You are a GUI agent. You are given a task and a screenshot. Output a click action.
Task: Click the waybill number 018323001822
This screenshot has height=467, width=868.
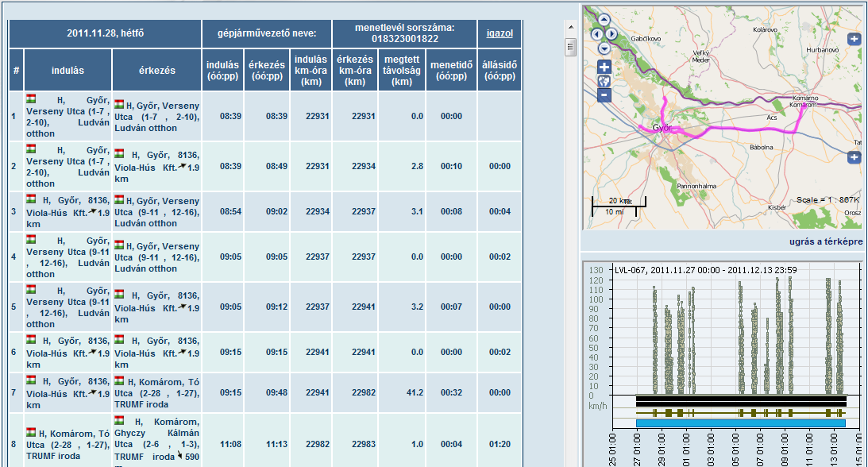[405, 39]
